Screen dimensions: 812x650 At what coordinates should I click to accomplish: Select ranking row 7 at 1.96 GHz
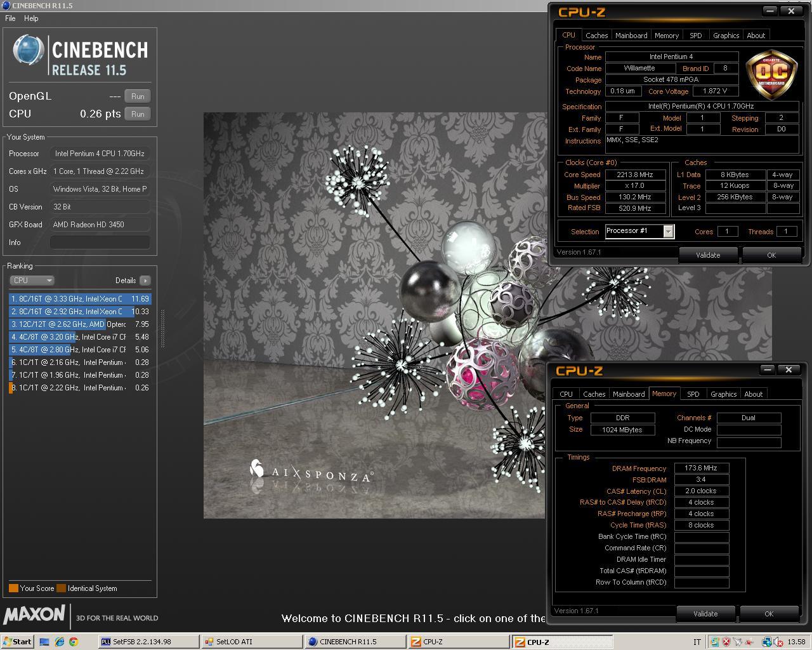click(x=81, y=375)
